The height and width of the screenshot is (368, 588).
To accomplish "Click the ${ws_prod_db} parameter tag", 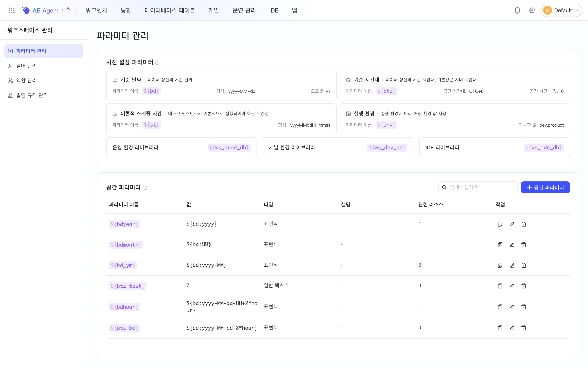I will [229, 148].
